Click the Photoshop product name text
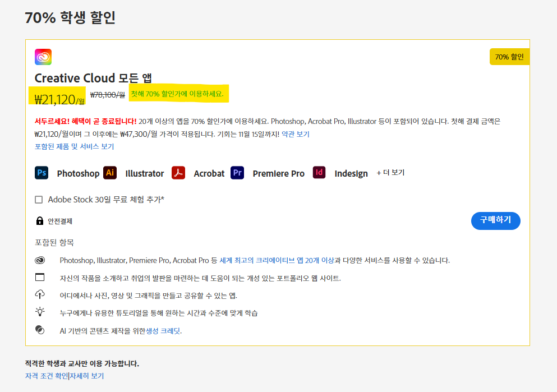Image resolution: width=557 pixels, height=392 pixels. (x=78, y=174)
